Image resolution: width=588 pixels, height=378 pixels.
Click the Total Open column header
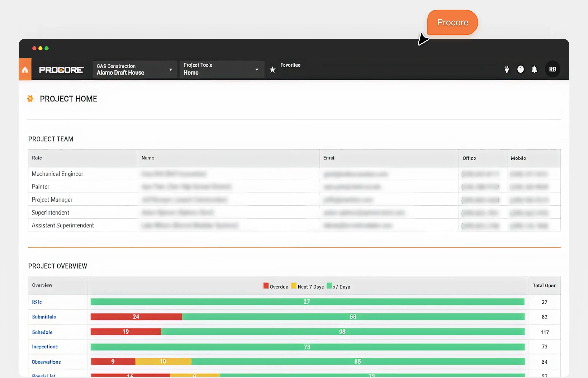pyautogui.click(x=544, y=286)
